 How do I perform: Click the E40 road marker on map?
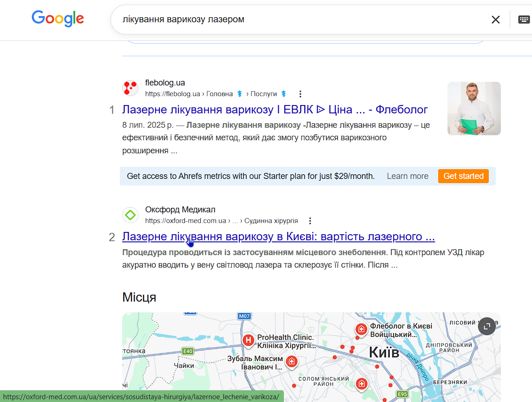pyautogui.click(x=188, y=351)
